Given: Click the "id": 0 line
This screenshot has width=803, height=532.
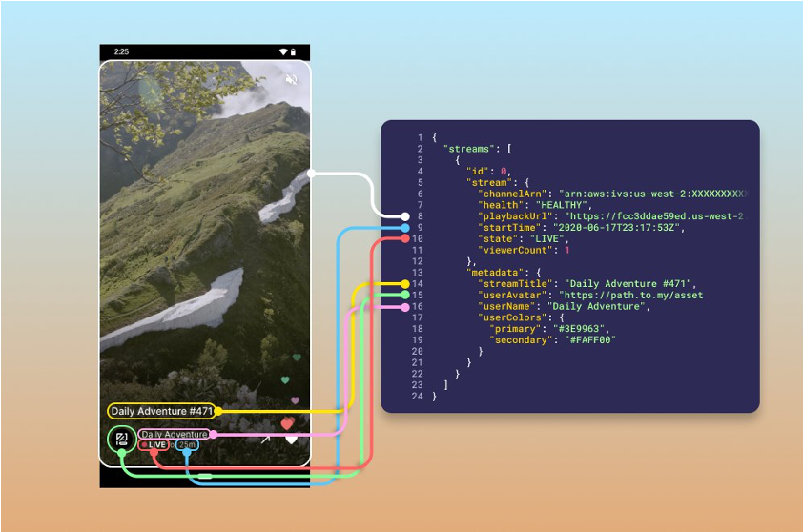Looking at the screenshot, I should click(488, 172).
